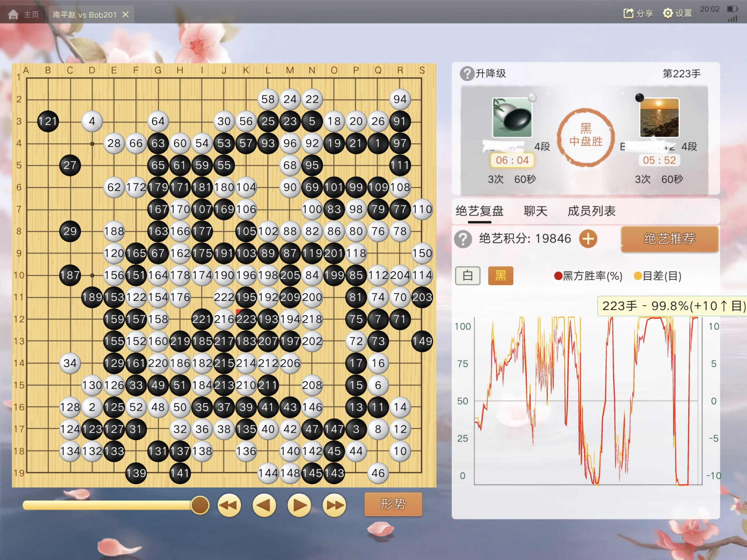Toggle the 黑方胜率(%) legend series
The width and height of the screenshot is (747, 560).
pos(588,276)
